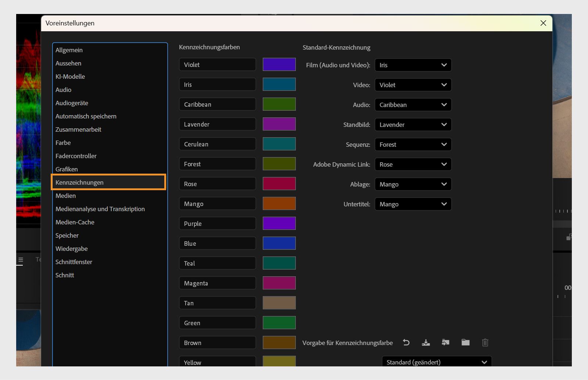The height and width of the screenshot is (380, 588).
Task: Select Allgemein in the preferences list
Action: 110,50
